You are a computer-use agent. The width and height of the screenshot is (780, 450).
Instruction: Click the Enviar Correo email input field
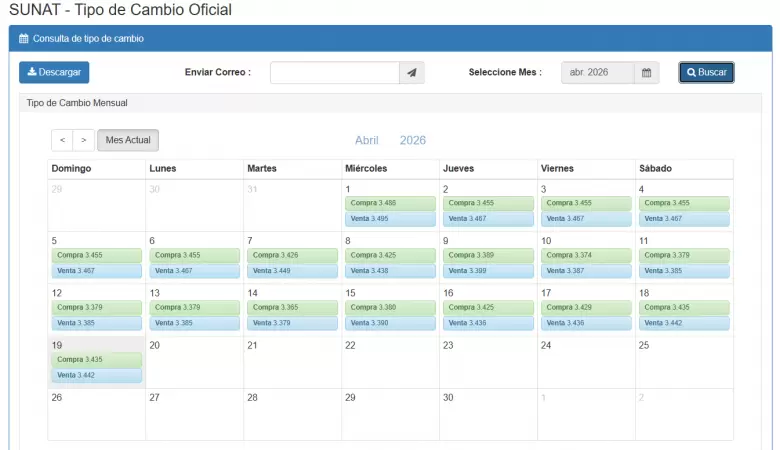click(x=335, y=73)
